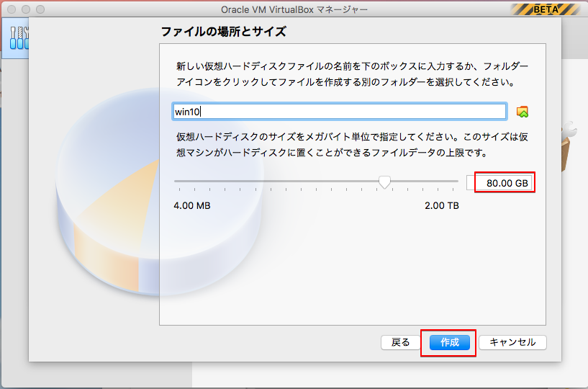Click the キャンセル (Cancel) button
This screenshot has height=389, width=588.
pyautogui.click(x=512, y=342)
